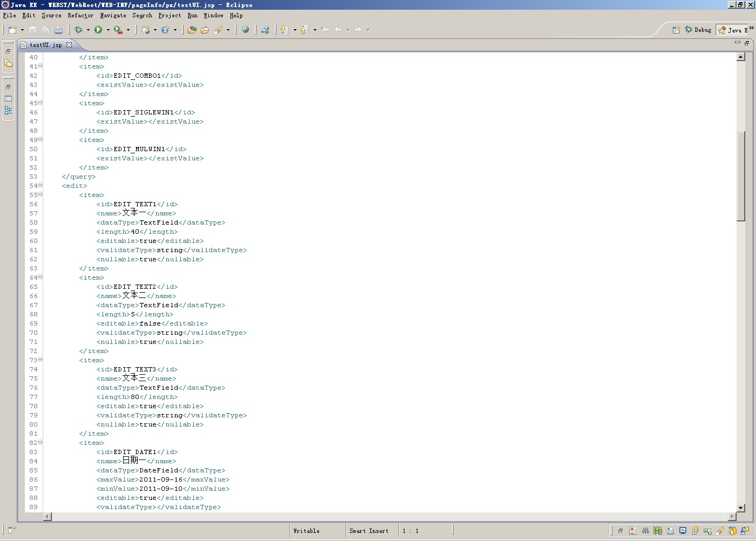
Task: Click the fast view bar icon in bottom-left
Action: [x=12, y=530]
